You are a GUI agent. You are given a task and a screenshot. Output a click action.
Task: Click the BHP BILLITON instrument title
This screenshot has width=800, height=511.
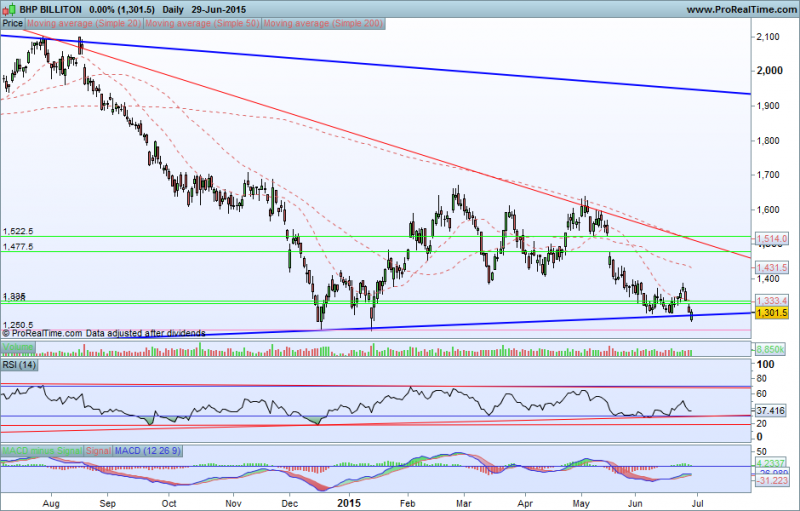point(51,8)
